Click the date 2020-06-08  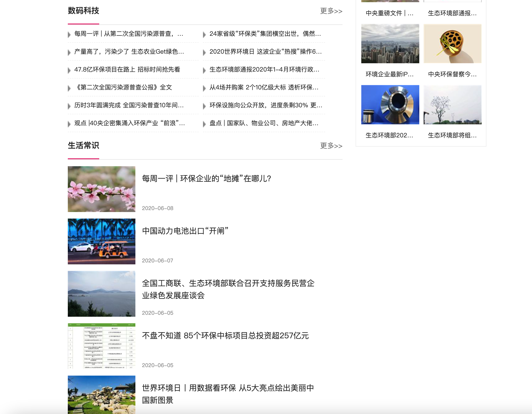click(x=158, y=208)
